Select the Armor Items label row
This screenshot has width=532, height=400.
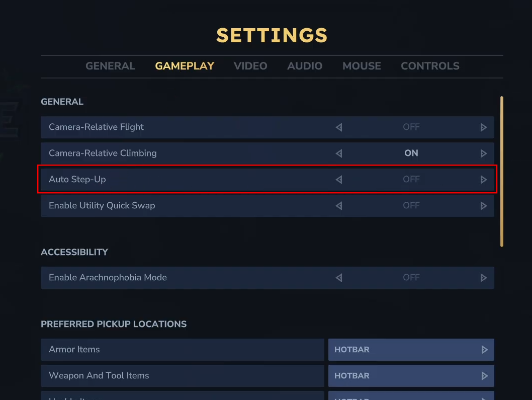tap(182, 350)
